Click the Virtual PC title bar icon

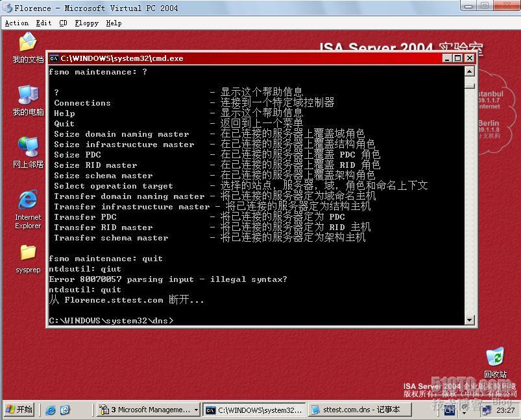click(x=7, y=8)
